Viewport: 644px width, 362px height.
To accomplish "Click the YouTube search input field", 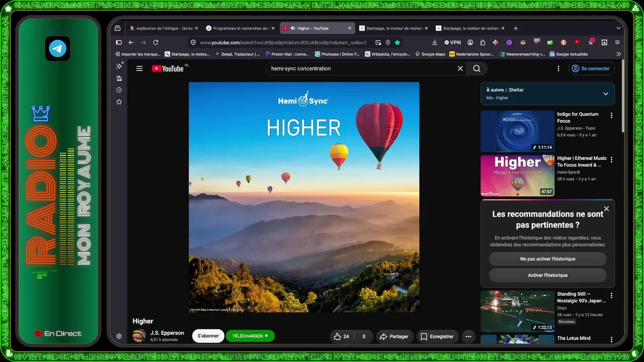I will pos(361,68).
